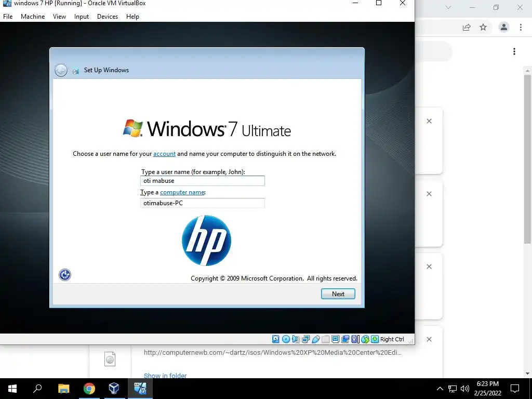Viewport: 532px width, 399px height.
Task: Click the Next button in Set Up Windows
Action: pyautogui.click(x=338, y=294)
